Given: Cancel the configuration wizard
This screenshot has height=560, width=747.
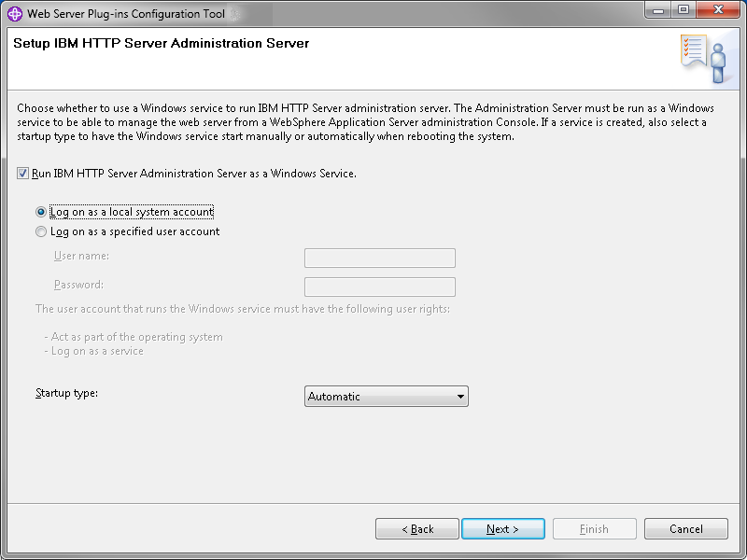Looking at the screenshot, I should 686,528.
